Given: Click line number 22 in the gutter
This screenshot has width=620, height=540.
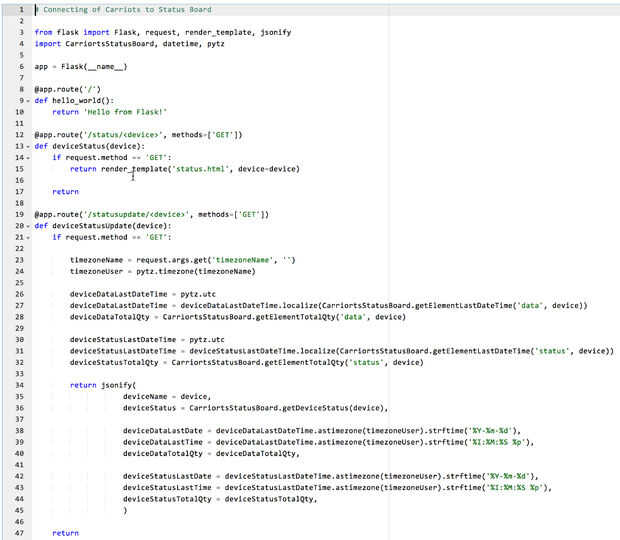Looking at the screenshot, I should 19,249.
